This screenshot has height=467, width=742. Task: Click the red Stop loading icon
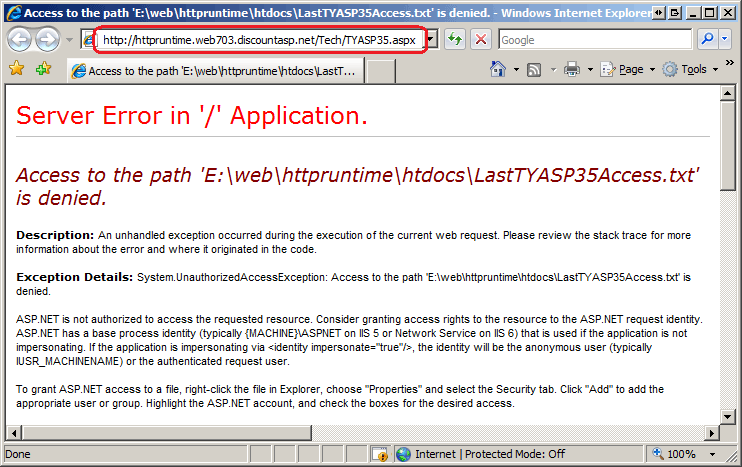[481, 40]
